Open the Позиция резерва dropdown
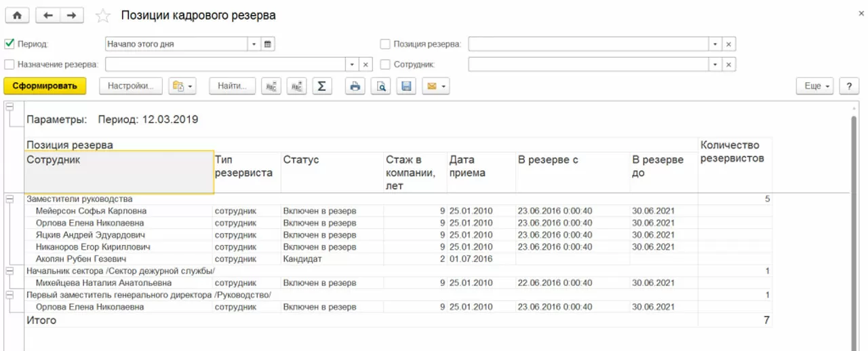Viewport: 868px width, 351px height. 715,44
